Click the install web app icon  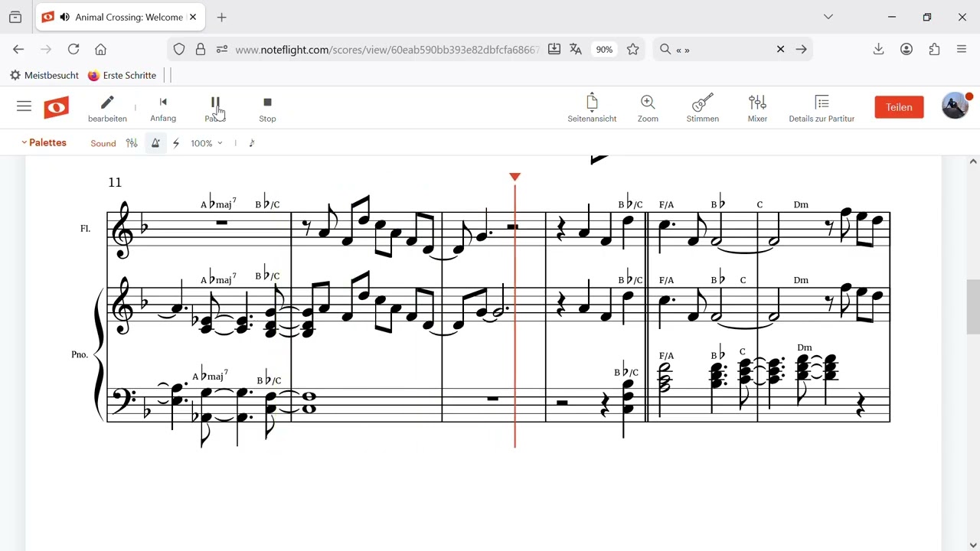tap(554, 49)
